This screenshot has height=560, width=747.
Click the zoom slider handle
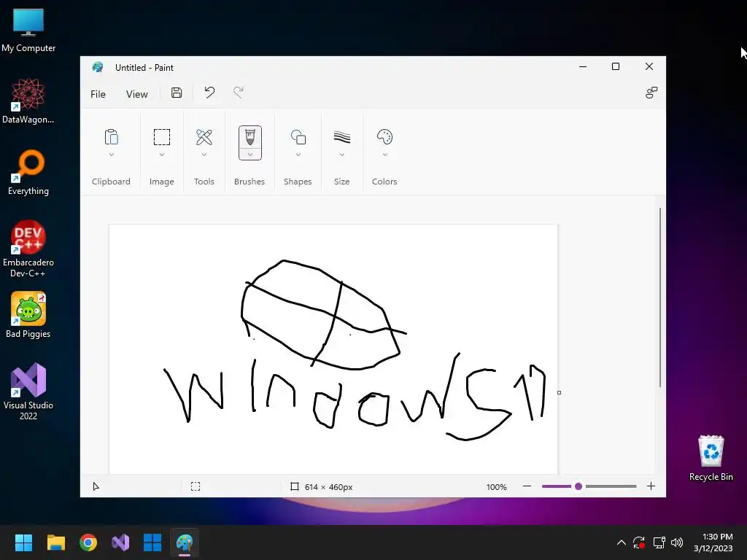[578, 486]
